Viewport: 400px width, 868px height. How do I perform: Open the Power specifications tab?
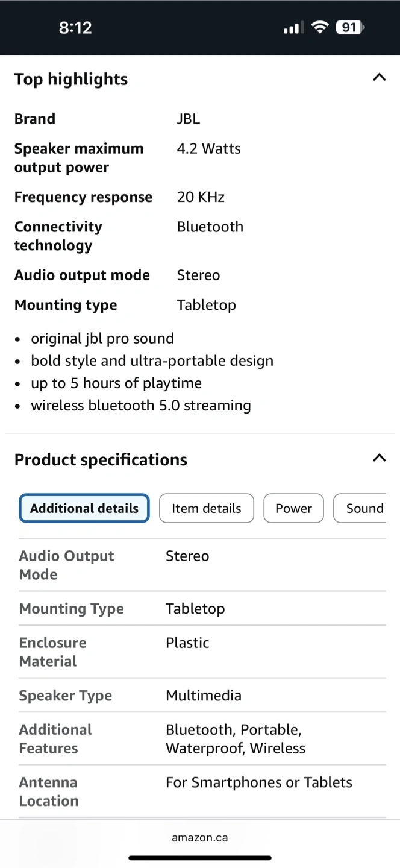click(293, 508)
